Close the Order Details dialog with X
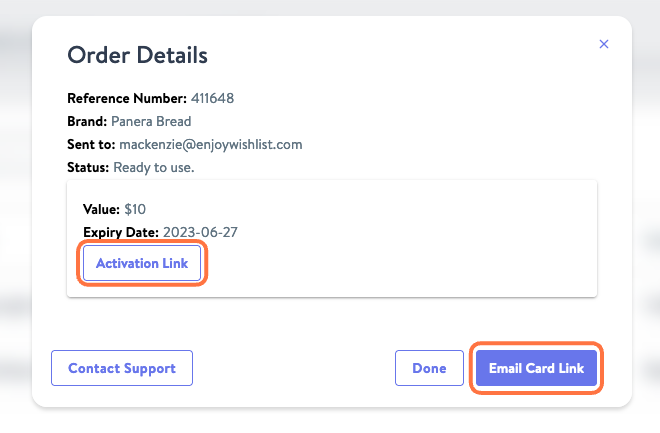This screenshot has width=660, height=433. coord(604,44)
